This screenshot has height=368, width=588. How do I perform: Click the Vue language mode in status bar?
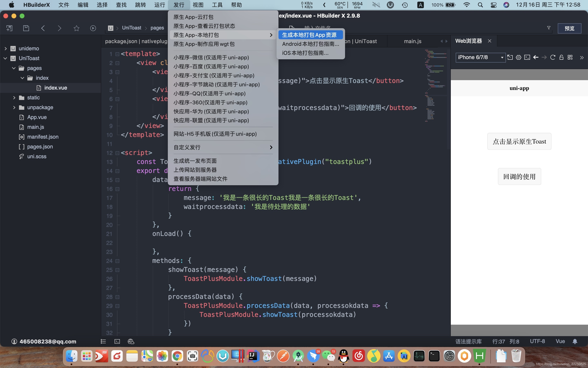(x=560, y=341)
